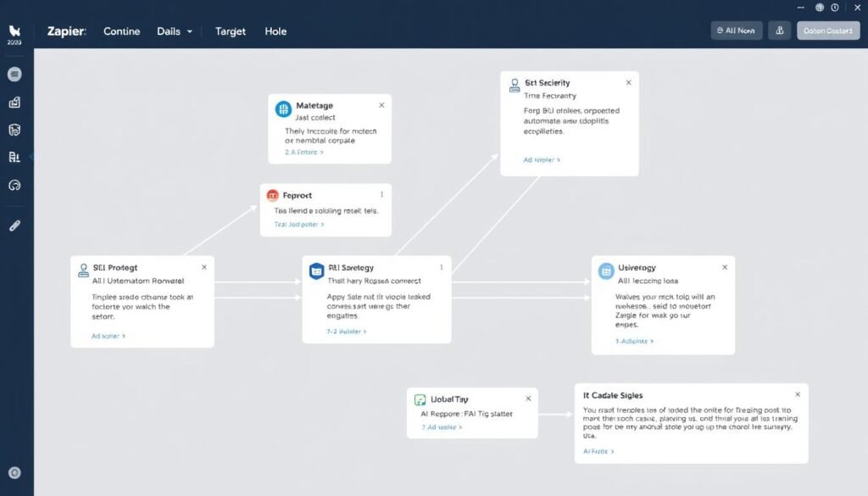The width and height of the screenshot is (868, 496).
Task: Select the pencil tool in the left sidebar
Action: (14, 225)
